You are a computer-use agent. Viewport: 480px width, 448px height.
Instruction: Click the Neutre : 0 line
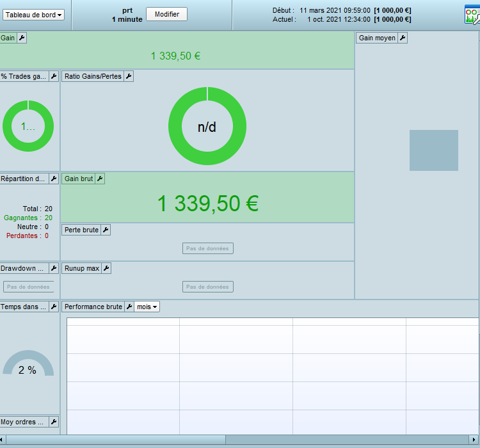click(x=33, y=227)
